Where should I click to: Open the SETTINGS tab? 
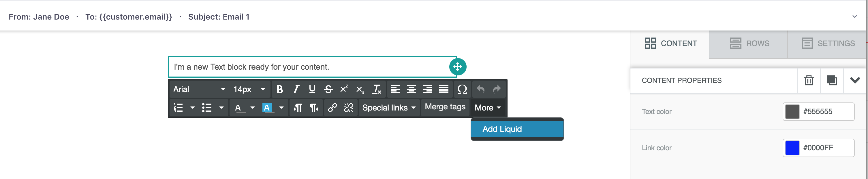[x=828, y=43]
